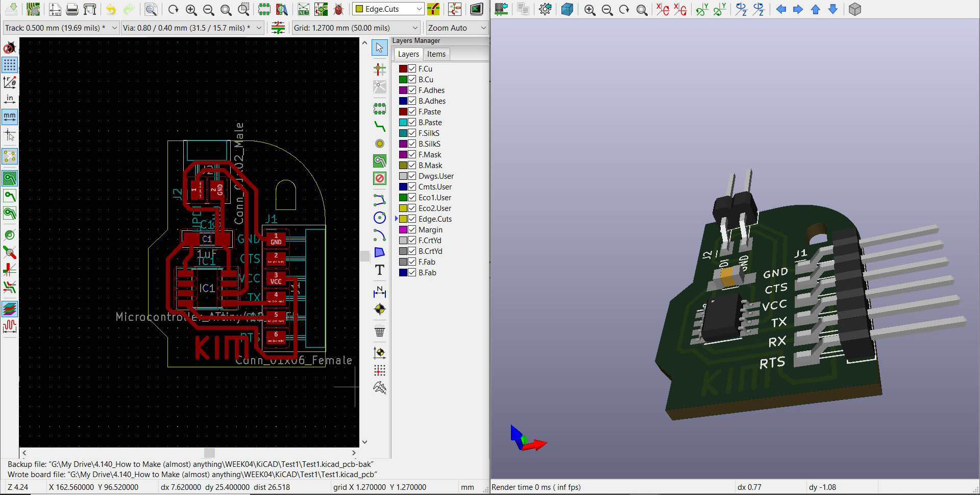The height and width of the screenshot is (495, 980).
Task: Reload board in 3D viewer
Action: click(x=501, y=9)
